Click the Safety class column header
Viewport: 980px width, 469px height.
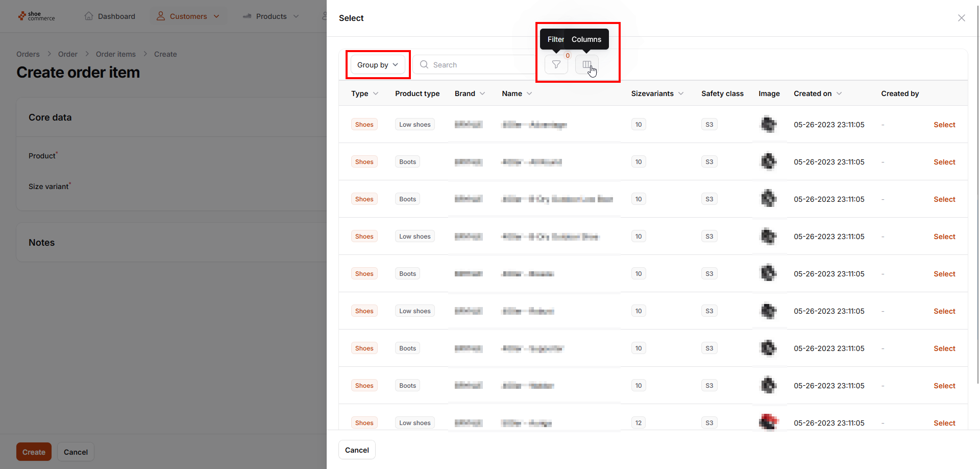[722, 93]
